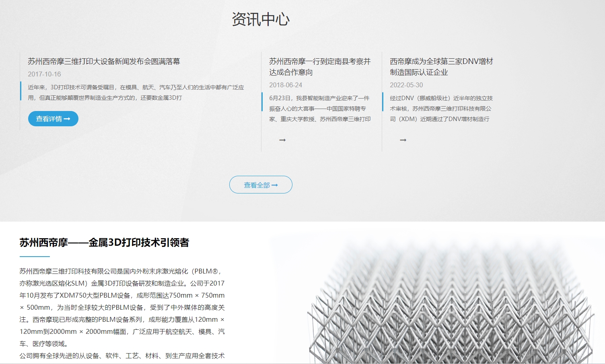Click the arrow icon below the DNV article
Screen dimensions: 605x364
(402, 140)
